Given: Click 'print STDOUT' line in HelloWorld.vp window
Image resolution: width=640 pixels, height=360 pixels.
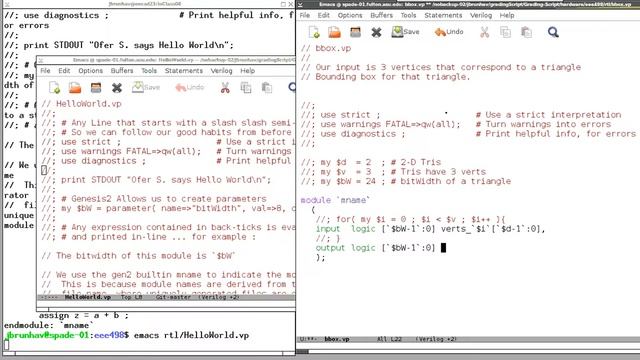Looking at the screenshot, I should pyautogui.click(x=156, y=180).
